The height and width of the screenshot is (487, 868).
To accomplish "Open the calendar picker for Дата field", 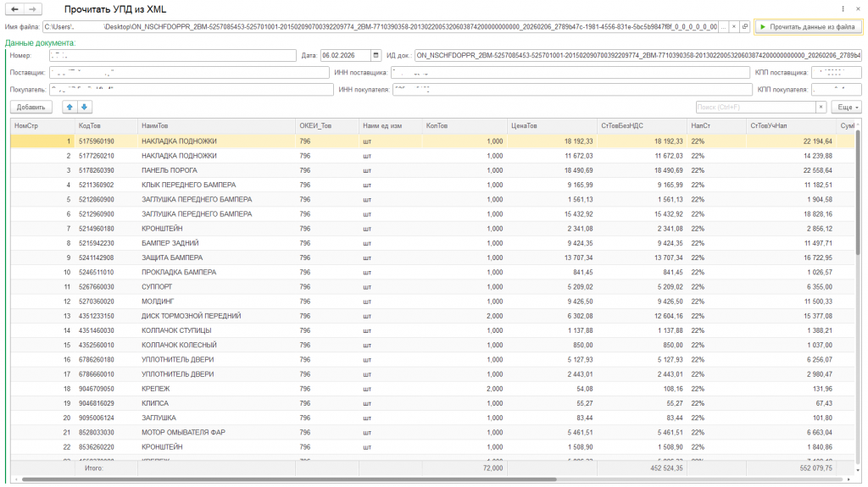I will (376, 56).
